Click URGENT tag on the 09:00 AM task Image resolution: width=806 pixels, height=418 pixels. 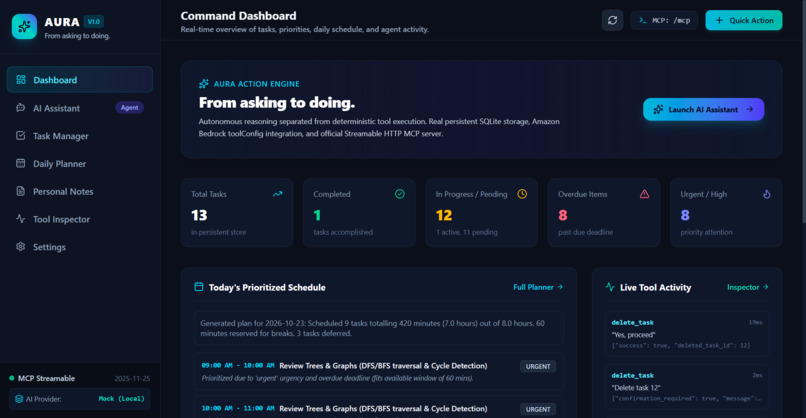pyautogui.click(x=538, y=367)
